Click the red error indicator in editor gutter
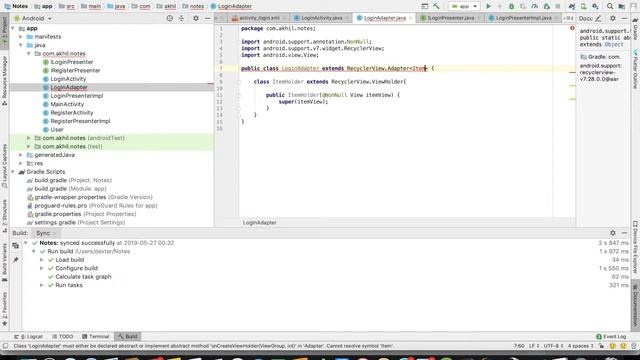 [572, 28]
